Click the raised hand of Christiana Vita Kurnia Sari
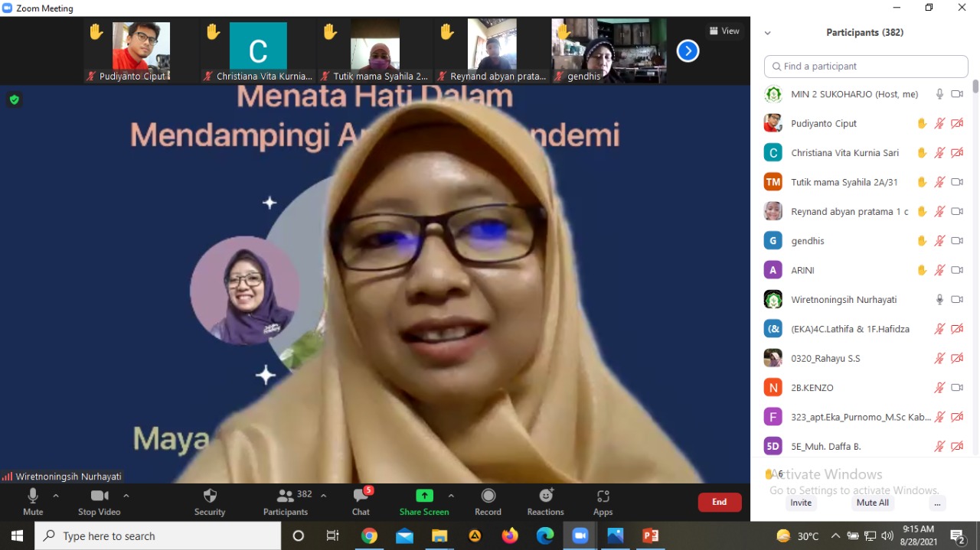The width and height of the screenshot is (980, 550). pos(922,153)
